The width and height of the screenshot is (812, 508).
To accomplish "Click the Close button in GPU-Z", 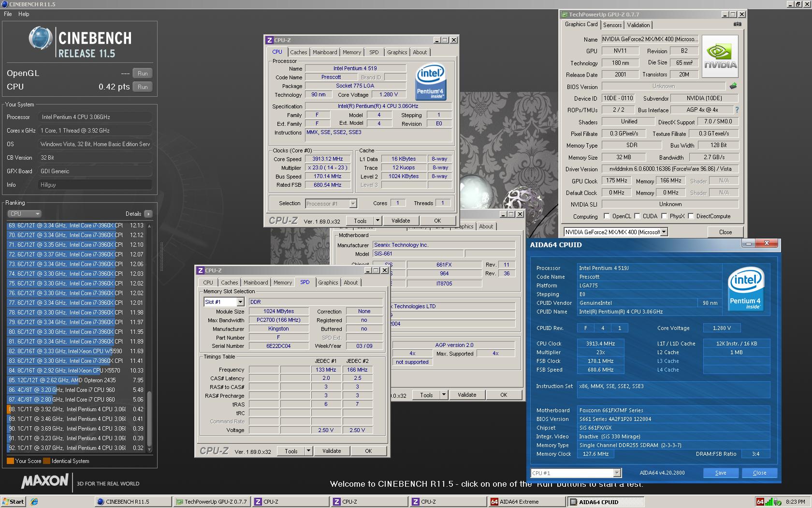I will click(725, 232).
